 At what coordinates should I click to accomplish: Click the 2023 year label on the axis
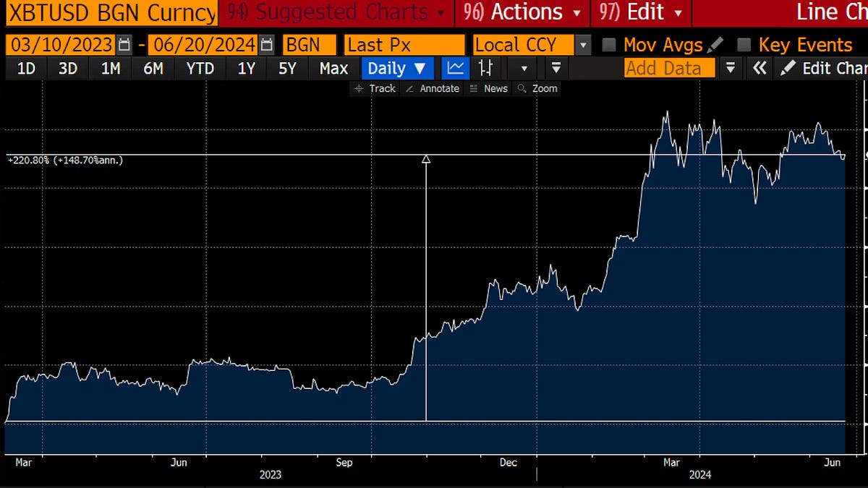pos(270,475)
